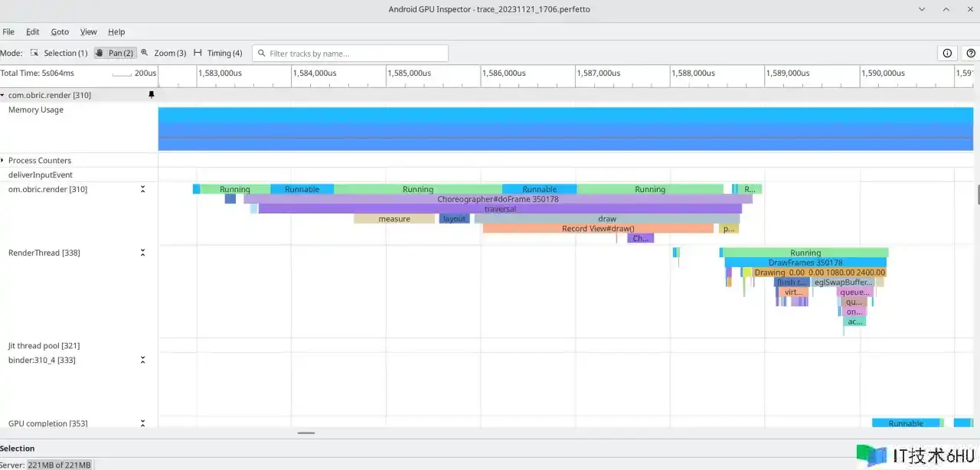Screen dimensions: 980x470
Task: Open the info icon at top right
Action: [x=947, y=53]
